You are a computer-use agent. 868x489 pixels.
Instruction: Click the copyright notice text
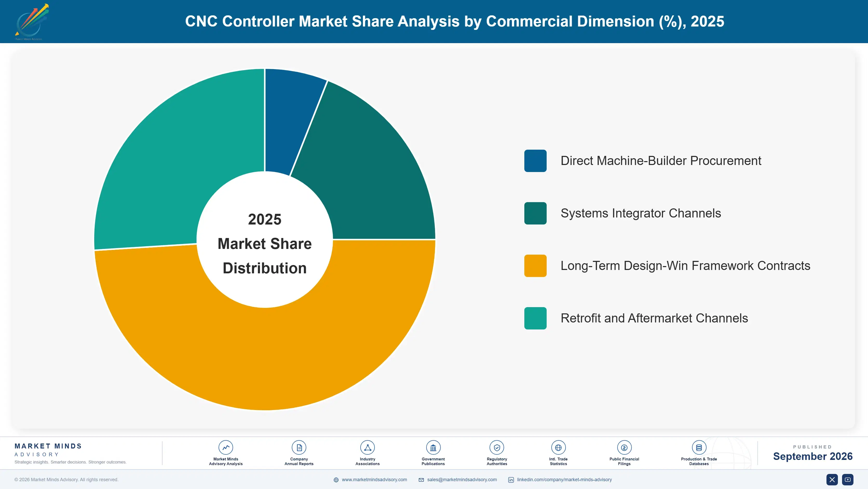coord(66,480)
